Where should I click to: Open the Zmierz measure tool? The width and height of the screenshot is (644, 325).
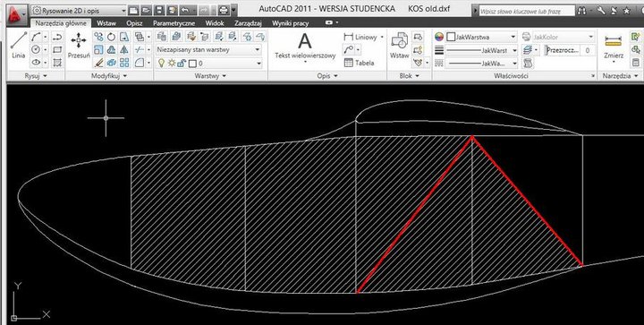point(614,47)
